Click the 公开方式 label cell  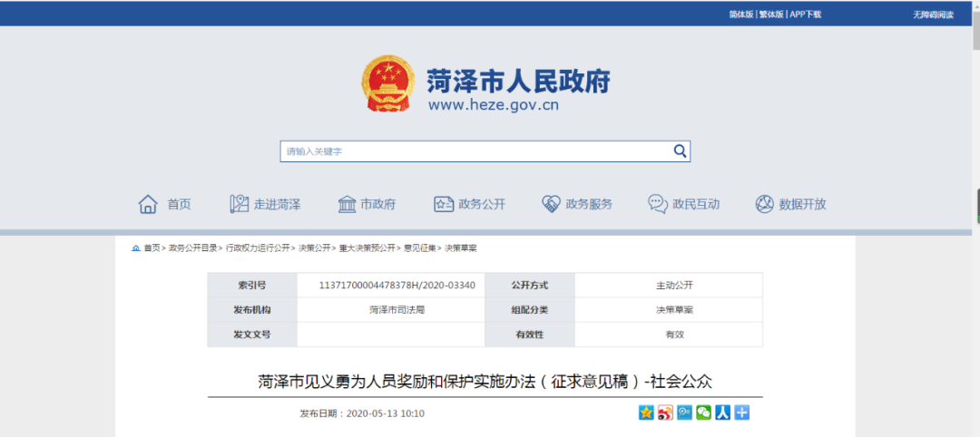click(529, 286)
